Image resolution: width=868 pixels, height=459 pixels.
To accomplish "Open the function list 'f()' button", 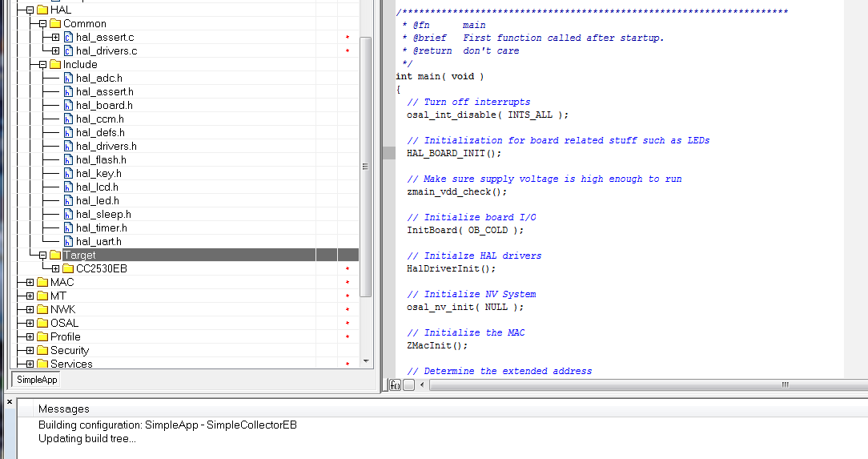I will click(x=396, y=385).
